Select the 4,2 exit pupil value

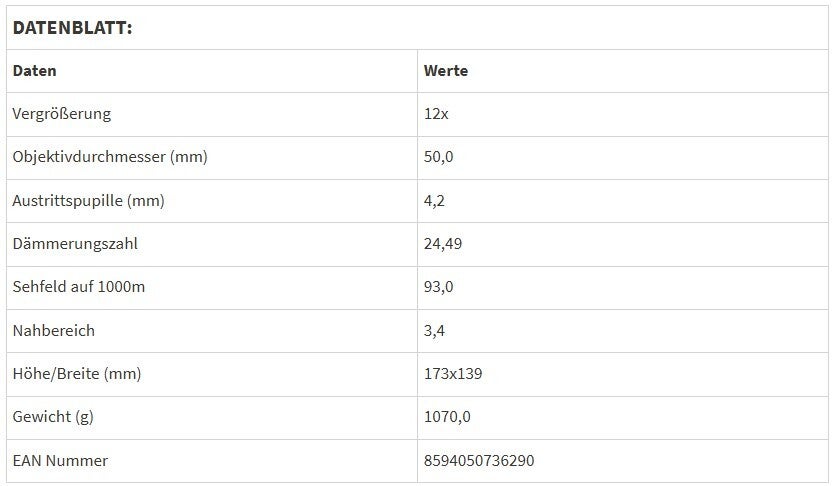(434, 201)
